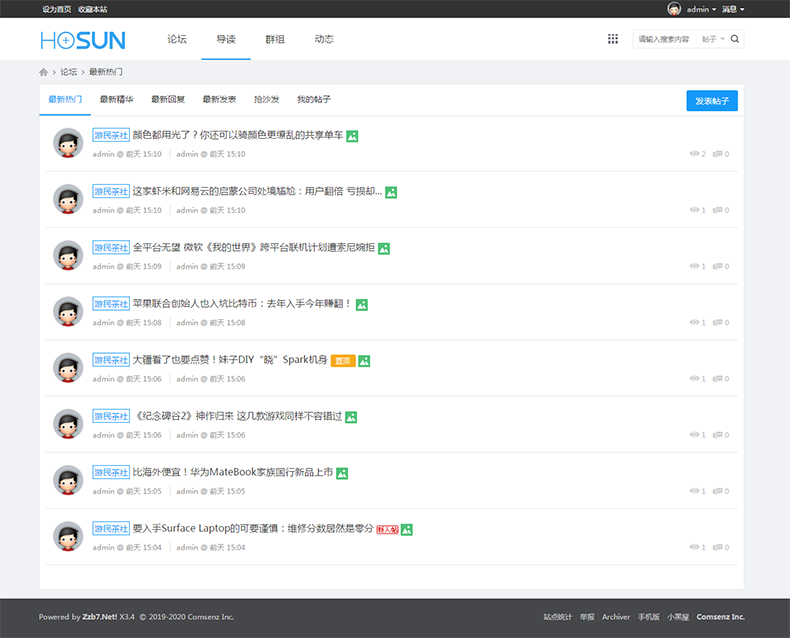Click the orange 置顶 badge
This screenshot has width=790, height=638.
343,361
